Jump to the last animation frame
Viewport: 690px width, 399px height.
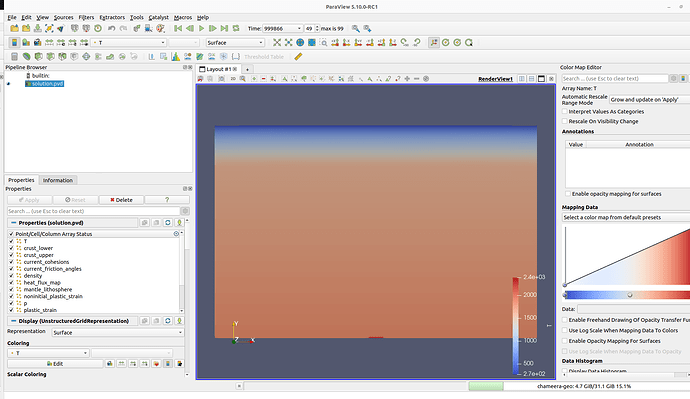pyautogui.click(x=224, y=29)
